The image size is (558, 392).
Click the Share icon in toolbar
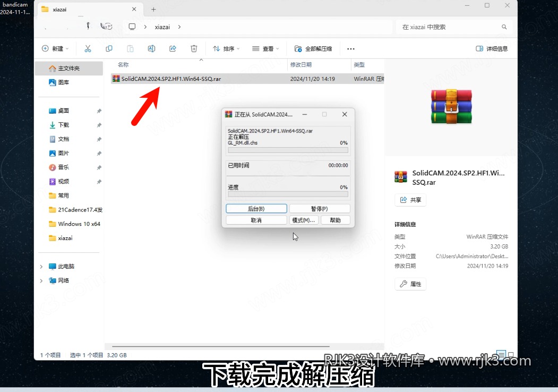coord(173,49)
